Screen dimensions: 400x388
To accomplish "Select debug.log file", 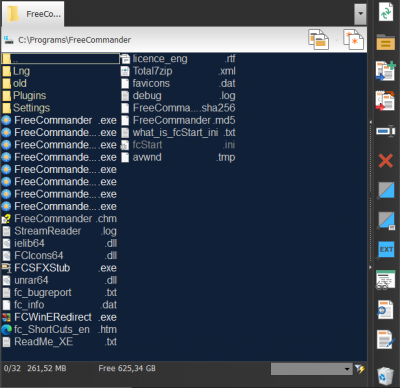I will click(x=178, y=96).
